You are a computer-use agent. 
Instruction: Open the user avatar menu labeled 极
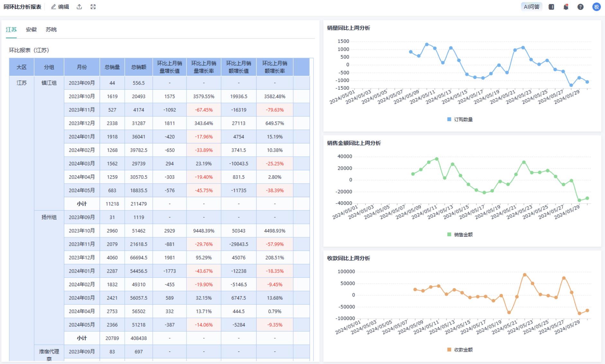[x=596, y=7]
